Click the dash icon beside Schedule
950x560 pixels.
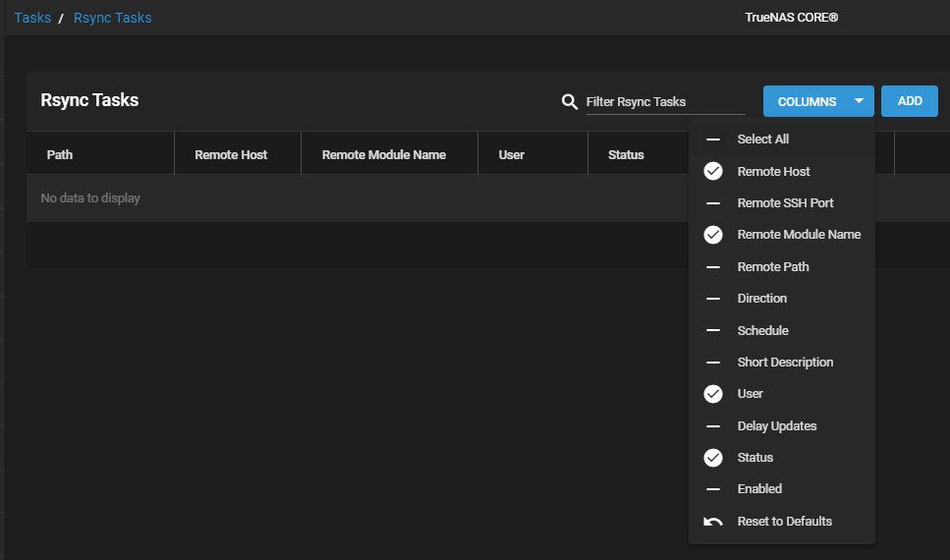pos(713,331)
